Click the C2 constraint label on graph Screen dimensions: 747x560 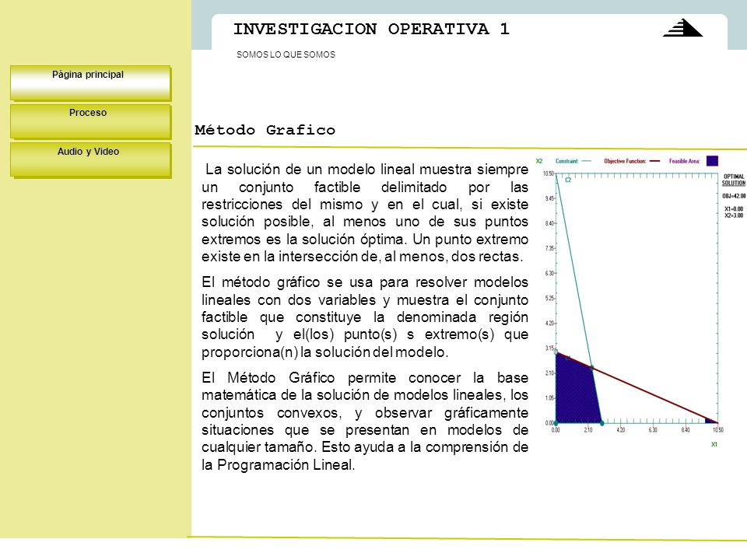[568, 180]
